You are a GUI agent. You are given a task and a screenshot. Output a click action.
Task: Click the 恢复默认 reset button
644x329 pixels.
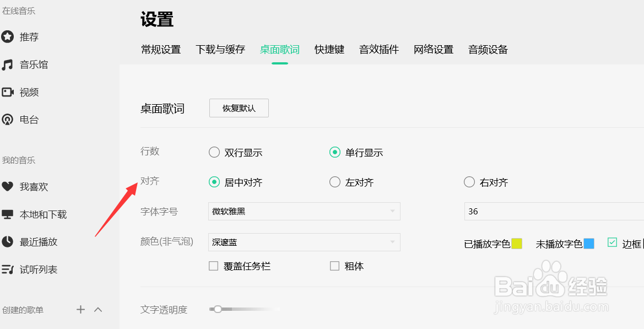coord(239,108)
